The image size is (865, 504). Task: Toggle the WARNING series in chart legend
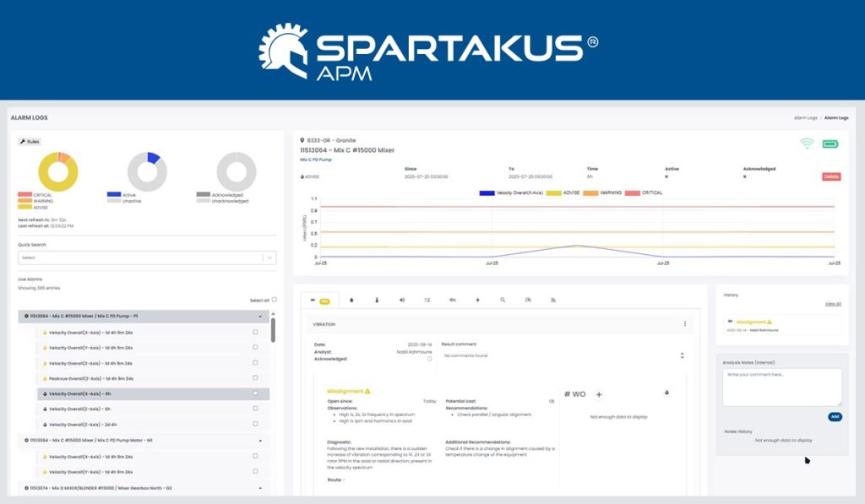[602, 193]
